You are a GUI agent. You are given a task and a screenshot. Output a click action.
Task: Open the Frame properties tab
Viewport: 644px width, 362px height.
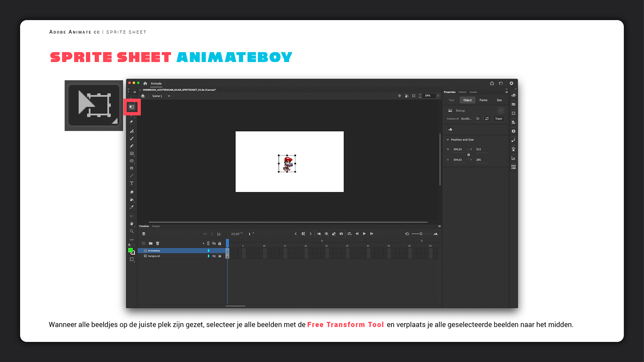pos(483,100)
